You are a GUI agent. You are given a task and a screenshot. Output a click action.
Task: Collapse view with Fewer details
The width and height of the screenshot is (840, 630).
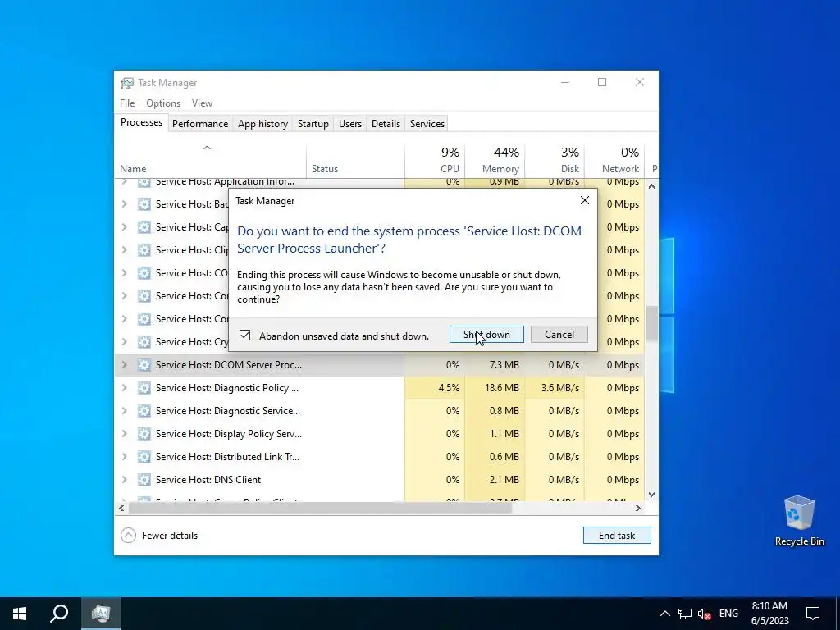(159, 535)
